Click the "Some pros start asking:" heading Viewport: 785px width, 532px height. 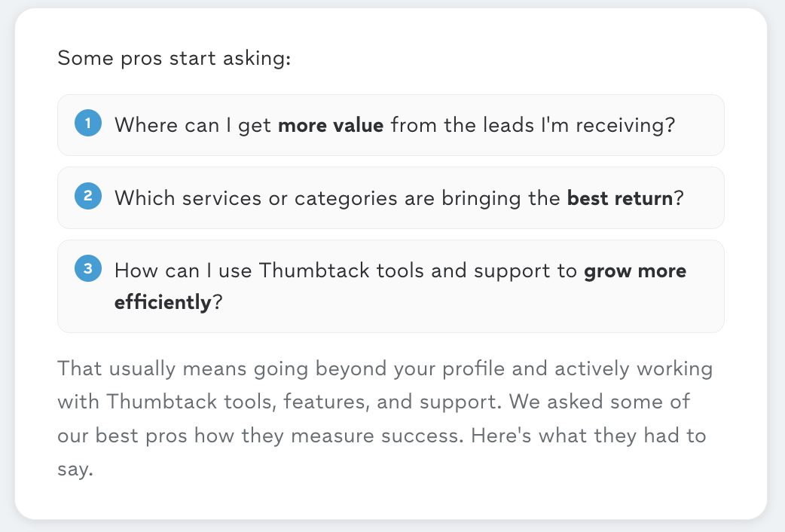pyautogui.click(x=174, y=58)
